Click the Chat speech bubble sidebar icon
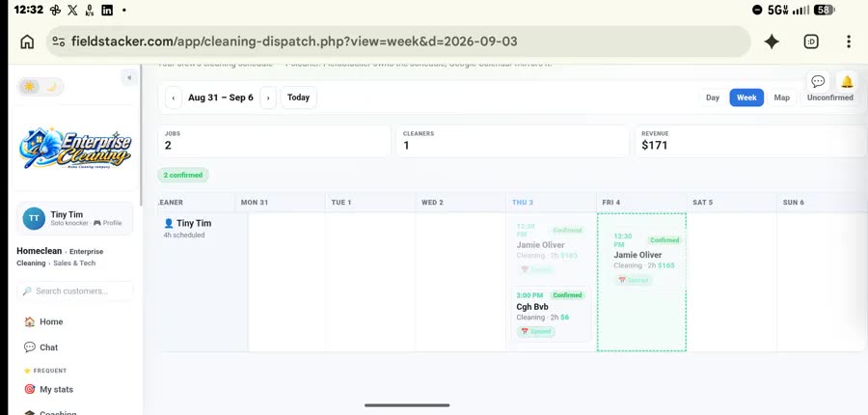868x415 pixels. [29, 346]
